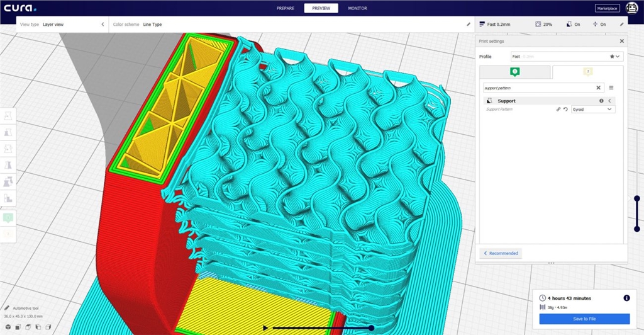Switch to the PREPARE stage tab

pyautogui.click(x=286, y=8)
